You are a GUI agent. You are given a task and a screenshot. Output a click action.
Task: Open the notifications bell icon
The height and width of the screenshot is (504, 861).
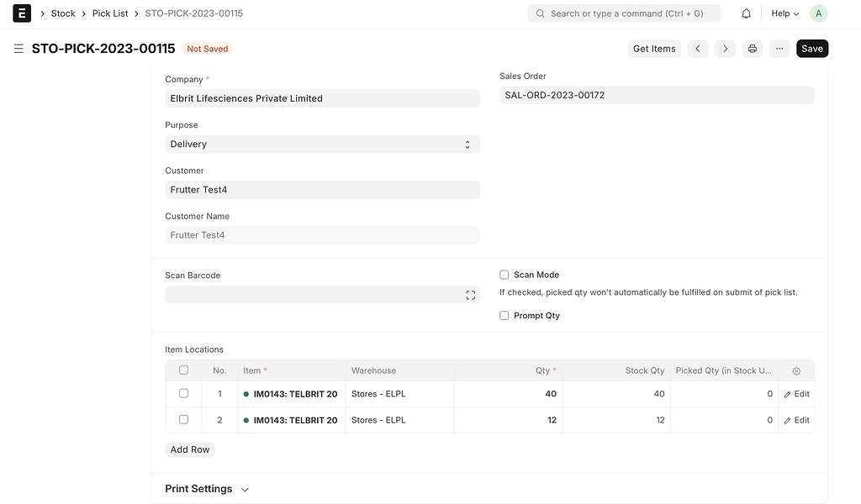745,13
